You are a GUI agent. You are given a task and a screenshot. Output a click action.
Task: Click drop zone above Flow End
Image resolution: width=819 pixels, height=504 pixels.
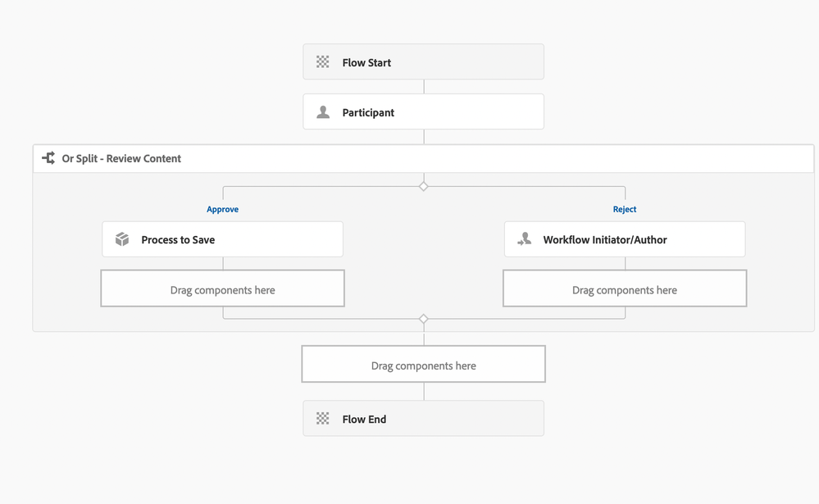point(423,365)
